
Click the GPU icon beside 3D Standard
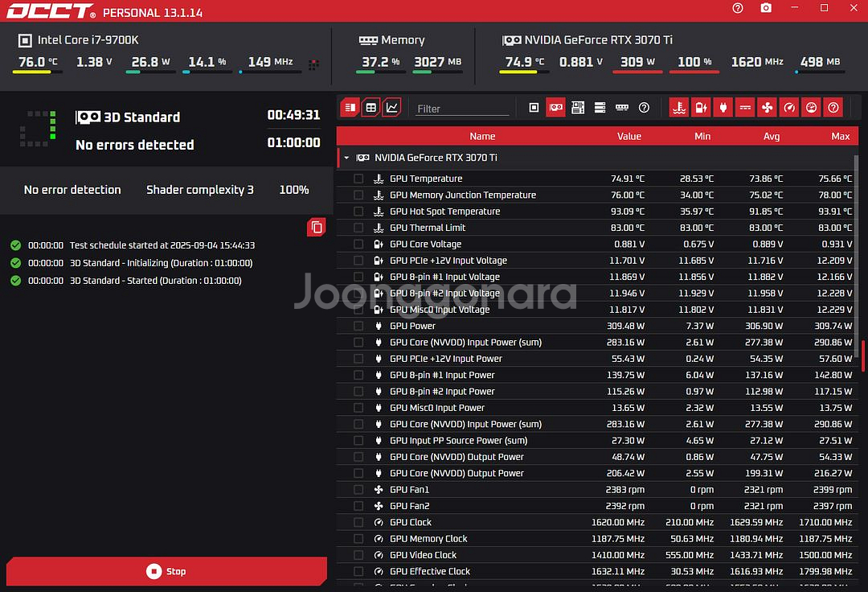(x=88, y=117)
